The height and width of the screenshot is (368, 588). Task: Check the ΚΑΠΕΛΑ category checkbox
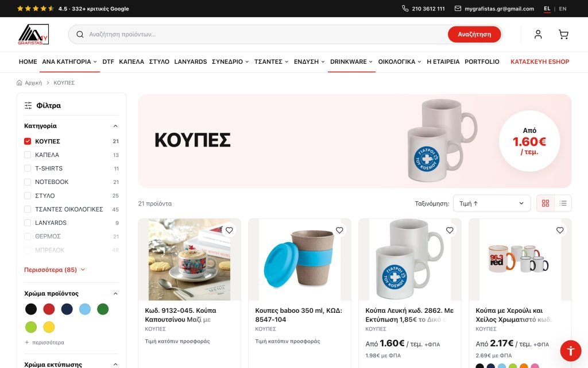[x=28, y=155]
